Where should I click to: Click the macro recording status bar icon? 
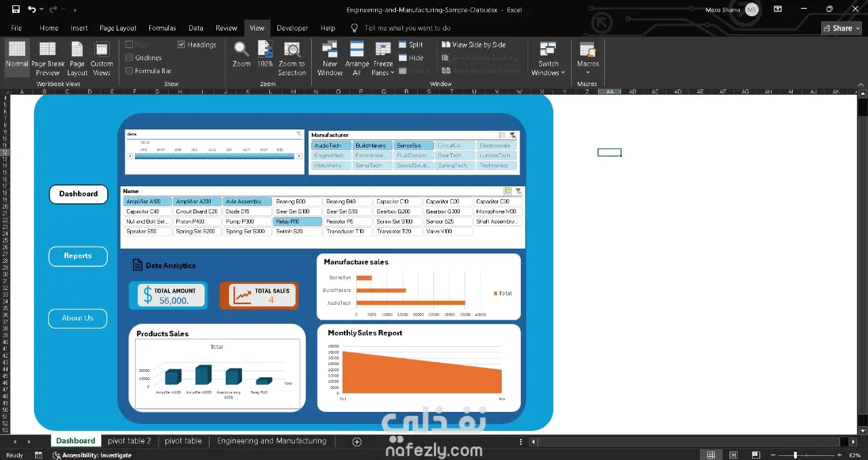[38, 455]
